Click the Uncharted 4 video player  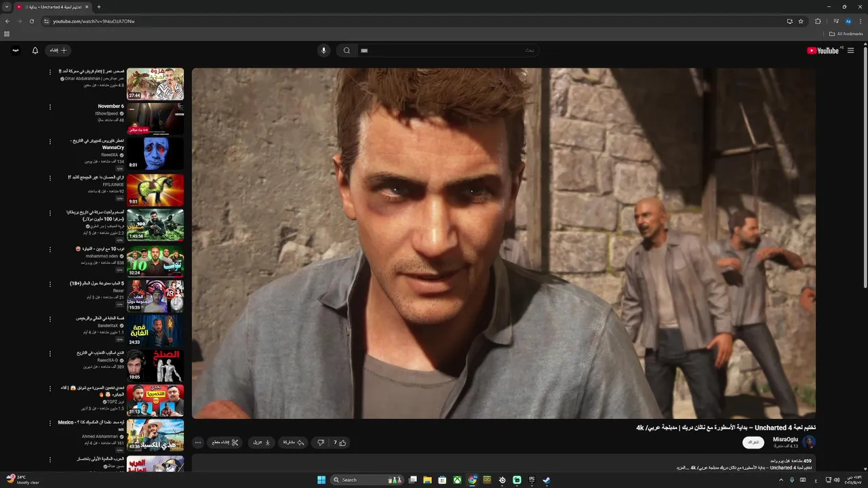point(503,243)
